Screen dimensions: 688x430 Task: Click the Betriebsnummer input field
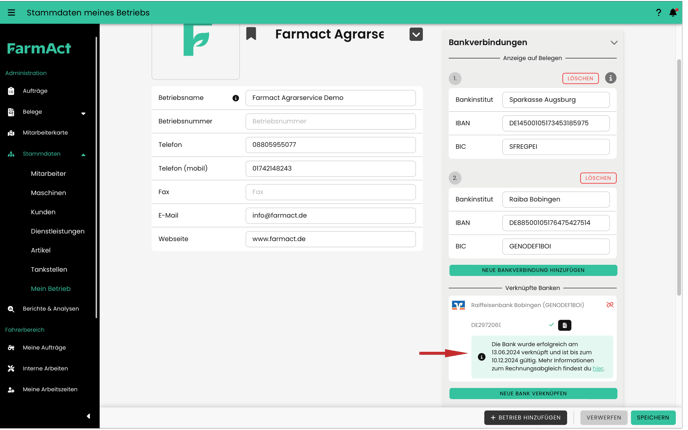click(x=330, y=122)
